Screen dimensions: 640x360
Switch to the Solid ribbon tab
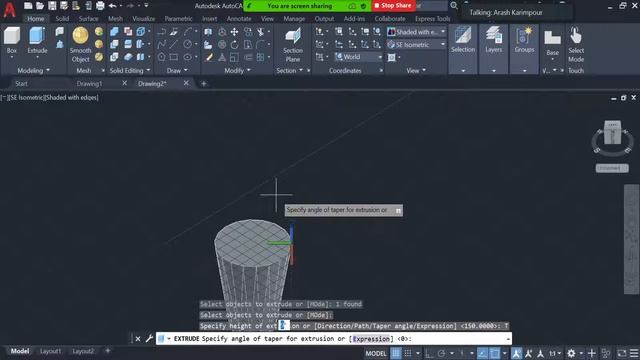62,19
